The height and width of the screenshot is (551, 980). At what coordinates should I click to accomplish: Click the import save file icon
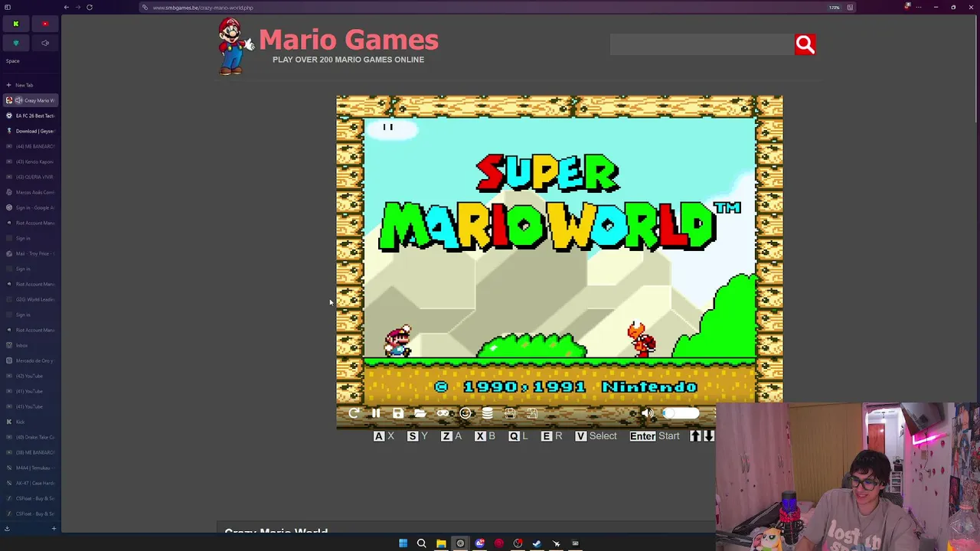532,413
